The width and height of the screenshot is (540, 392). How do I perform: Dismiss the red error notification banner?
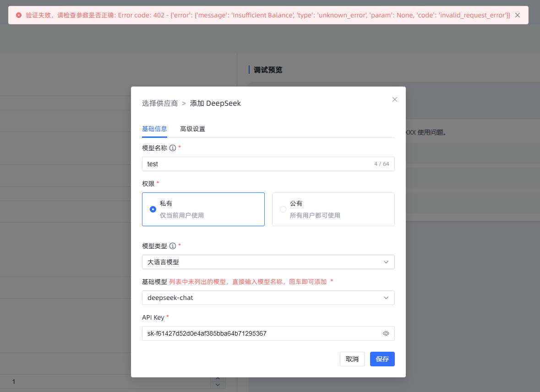(517, 15)
